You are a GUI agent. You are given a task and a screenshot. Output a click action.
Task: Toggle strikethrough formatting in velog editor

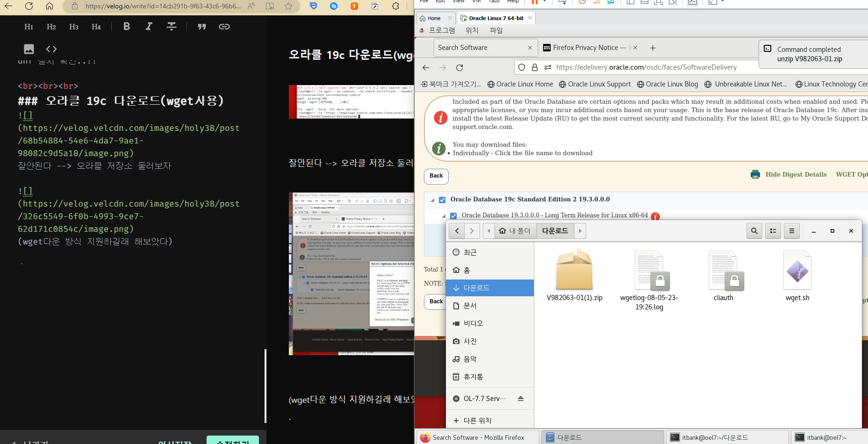coord(172,27)
